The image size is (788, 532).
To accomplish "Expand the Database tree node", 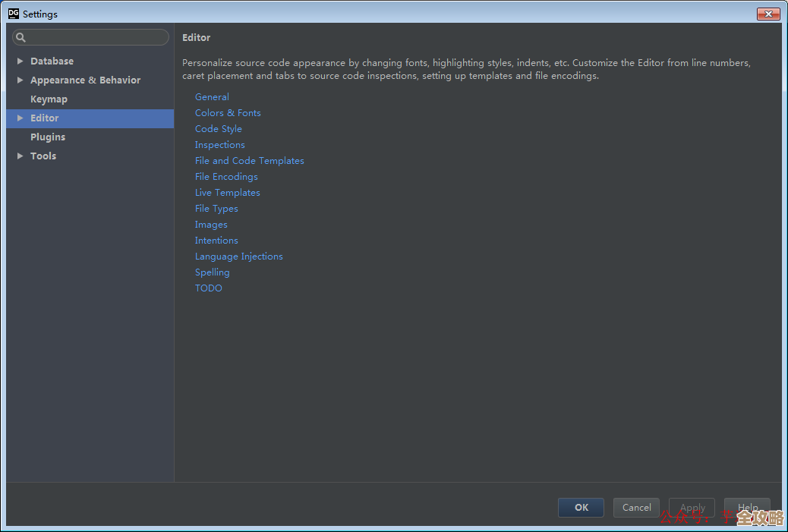I will point(20,61).
